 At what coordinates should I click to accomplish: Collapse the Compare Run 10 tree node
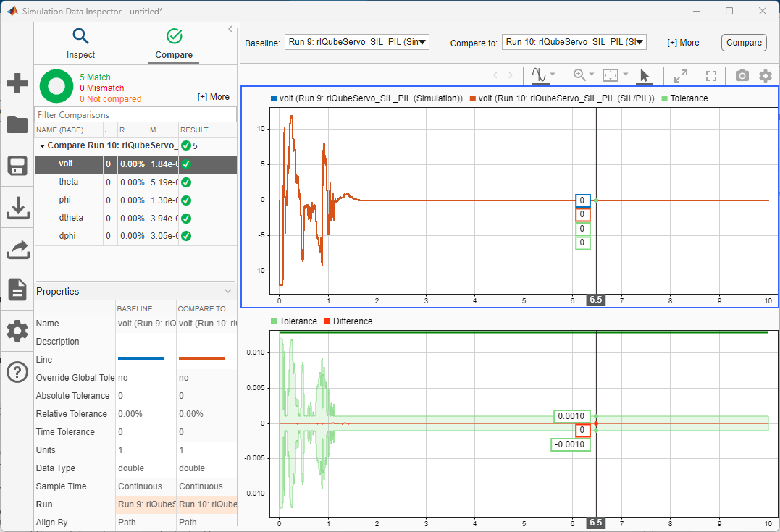42,145
